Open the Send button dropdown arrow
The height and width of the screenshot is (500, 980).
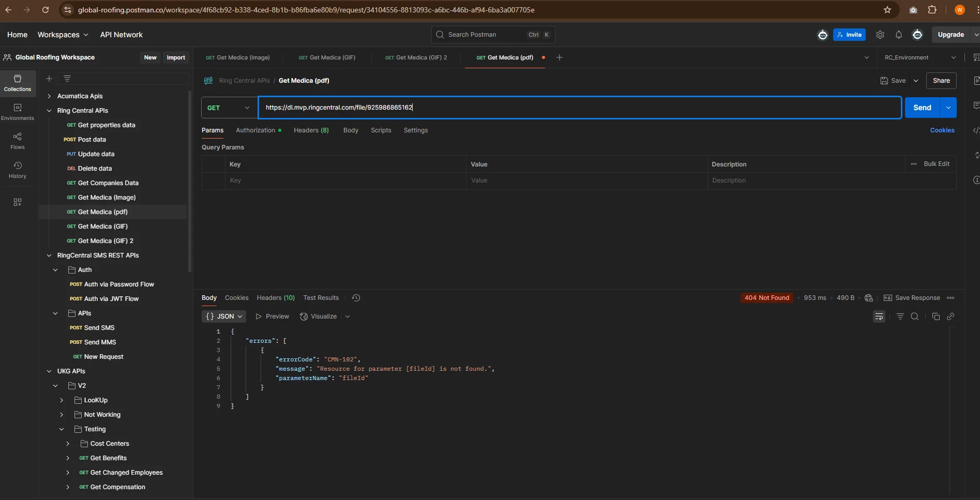(x=948, y=108)
